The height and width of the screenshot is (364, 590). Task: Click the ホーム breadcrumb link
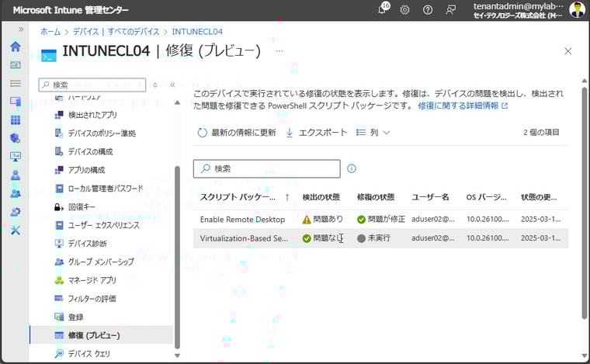coord(50,32)
